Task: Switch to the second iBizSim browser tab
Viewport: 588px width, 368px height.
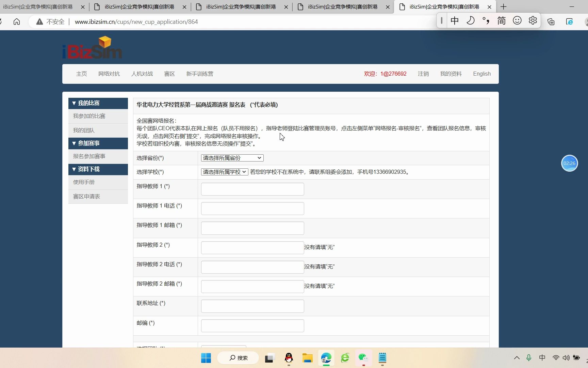Action: coord(140,7)
